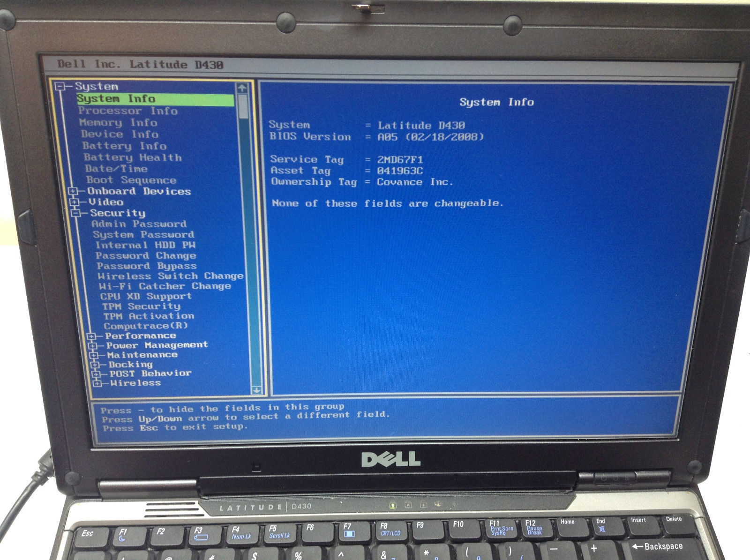Select Device Info entry
Viewport: 750px width, 560px height.
click(x=119, y=134)
